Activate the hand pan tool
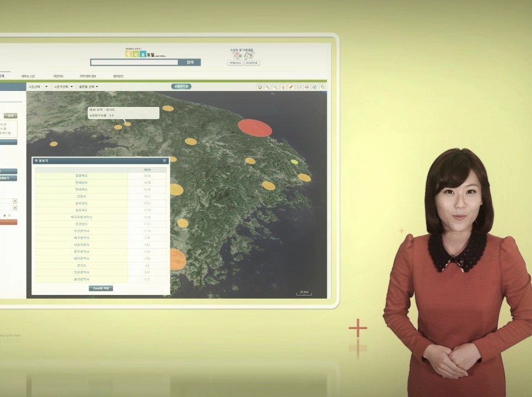Screen dimensions: 532x397 click(x=283, y=87)
